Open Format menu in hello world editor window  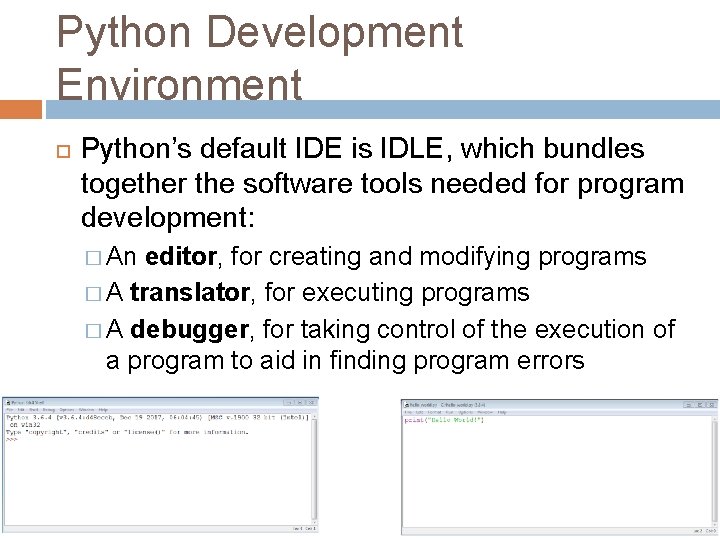[x=434, y=412]
